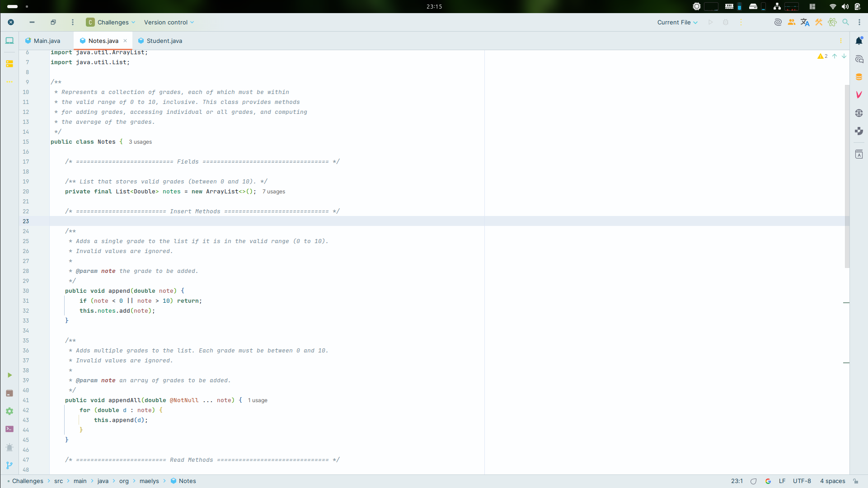This screenshot has height=488, width=868.
Task: Click Challenges in the breadcrumb bar
Action: click(28, 481)
